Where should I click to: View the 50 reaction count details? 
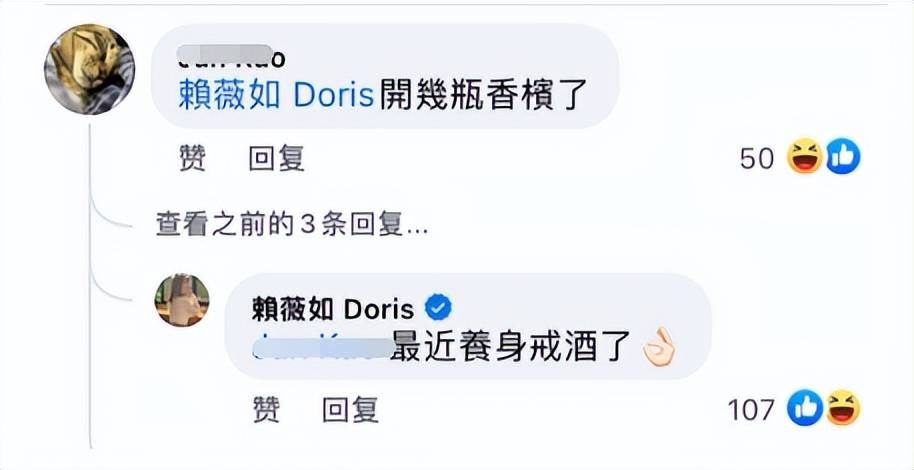point(757,158)
